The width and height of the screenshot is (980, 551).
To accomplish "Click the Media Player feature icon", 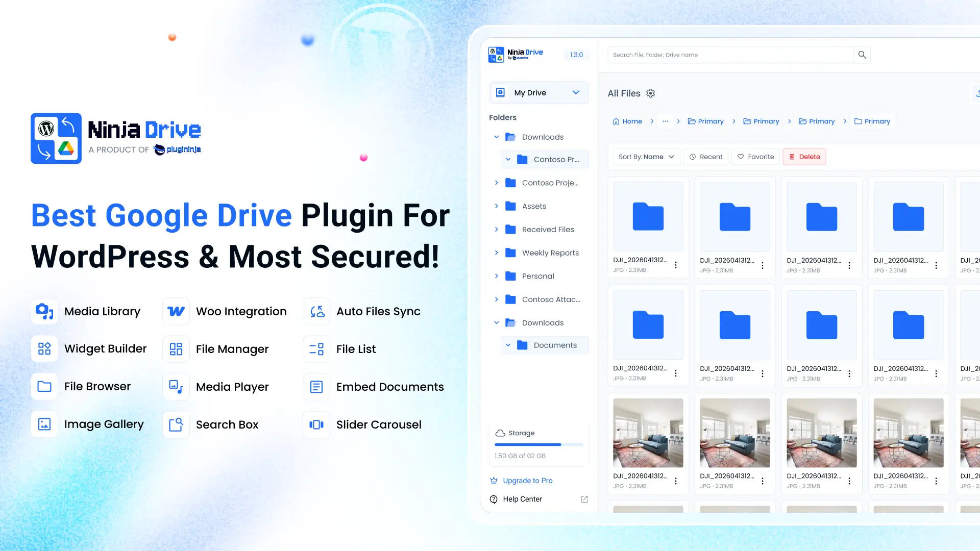I will point(176,387).
